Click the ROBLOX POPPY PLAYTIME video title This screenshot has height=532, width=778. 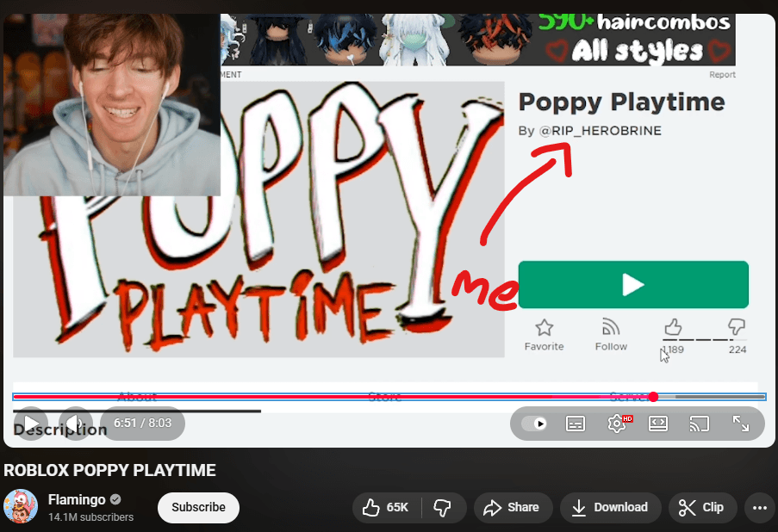pos(109,470)
